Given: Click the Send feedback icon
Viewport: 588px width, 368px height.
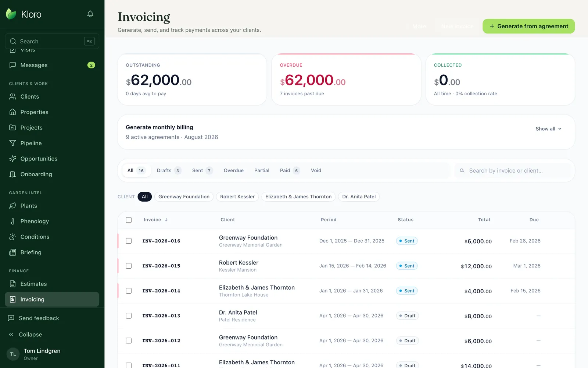Looking at the screenshot, I should click(x=11, y=318).
